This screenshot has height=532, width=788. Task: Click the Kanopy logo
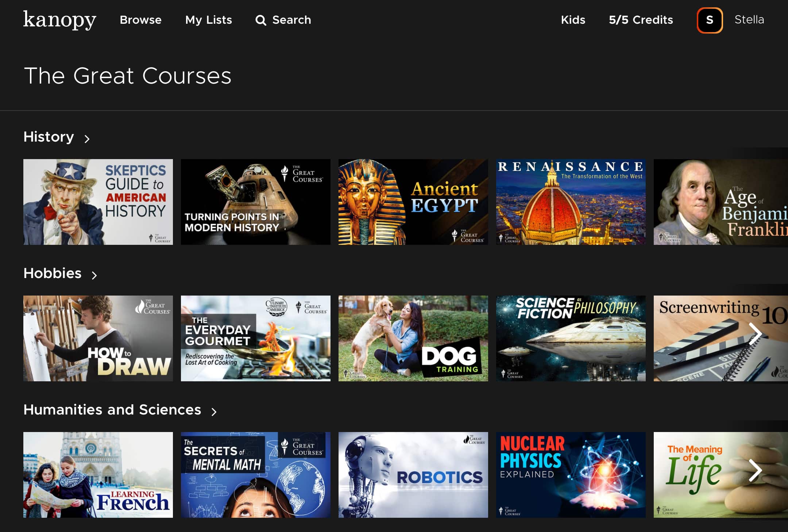point(60,20)
